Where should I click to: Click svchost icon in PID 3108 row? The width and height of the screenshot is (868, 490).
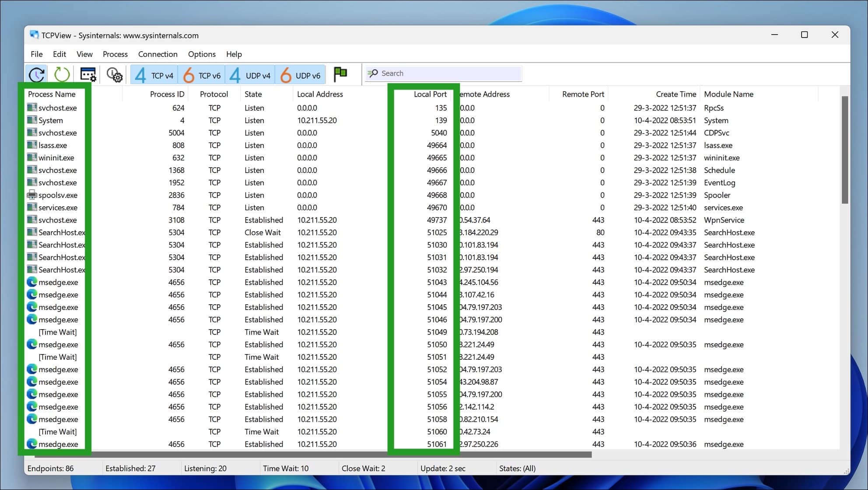click(32, 219)
